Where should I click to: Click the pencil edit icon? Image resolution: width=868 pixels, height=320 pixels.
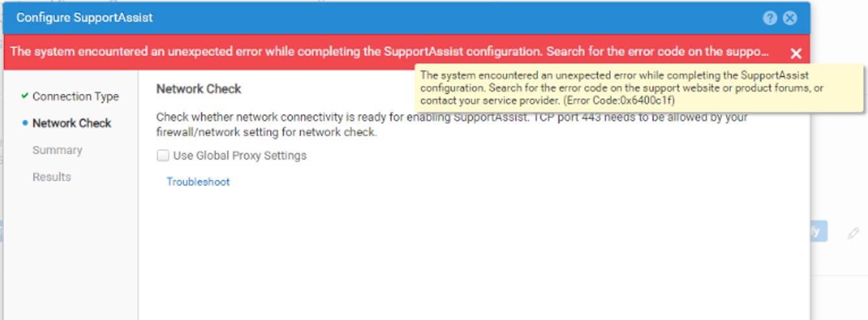point(853,233)
